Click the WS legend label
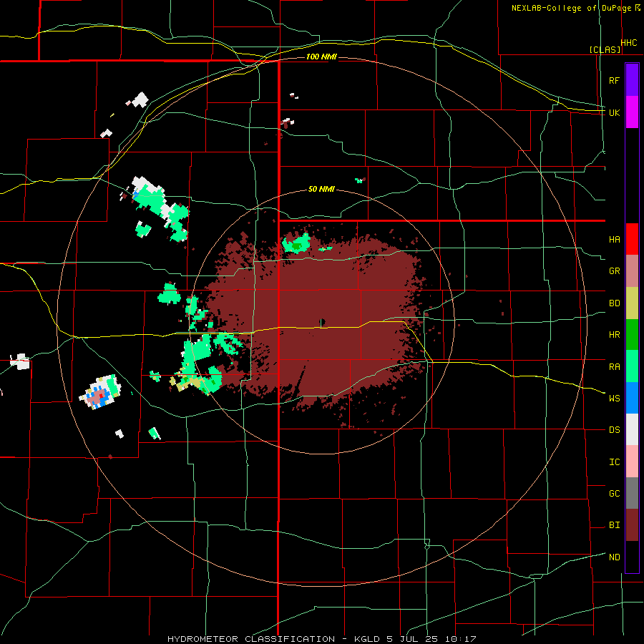 (614, 399)
